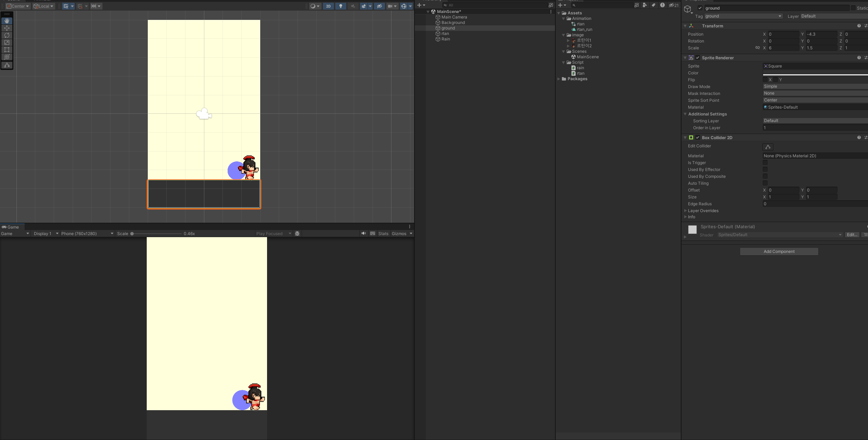Open Sprite Renderer help icon
The height and width of the screenshot is (440, 868).
pos(859,58)
